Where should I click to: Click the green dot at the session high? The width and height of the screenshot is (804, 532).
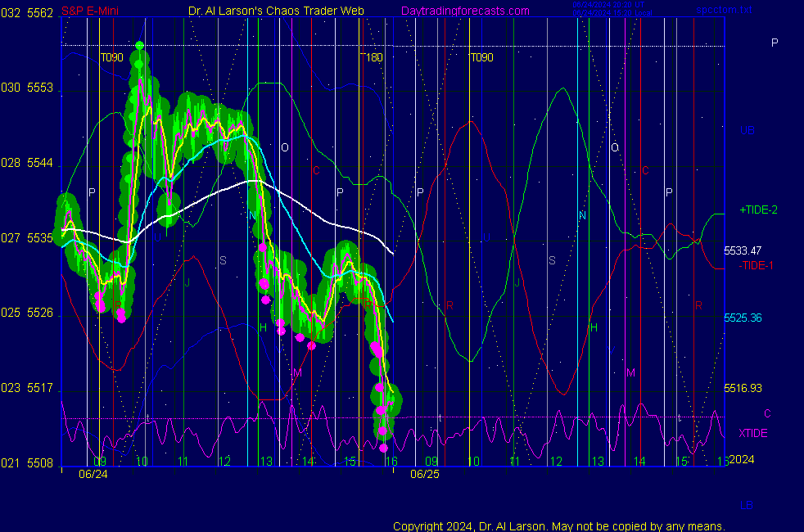pyautogui.click(x=139, y=46)
